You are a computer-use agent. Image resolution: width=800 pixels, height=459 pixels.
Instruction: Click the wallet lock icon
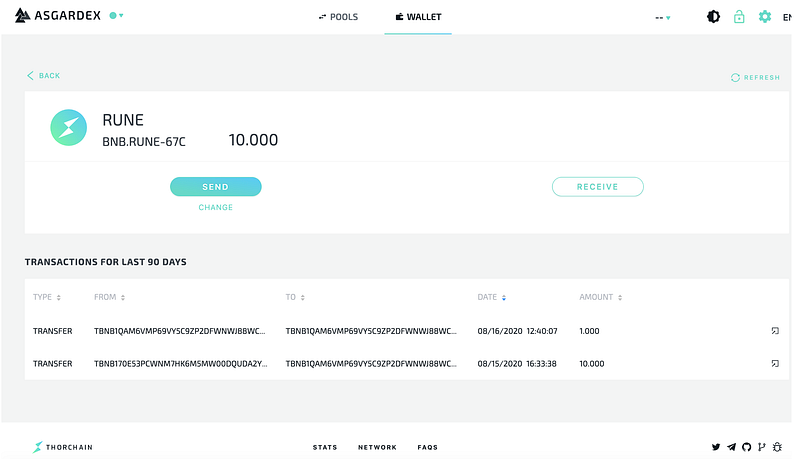click(739, 17)
